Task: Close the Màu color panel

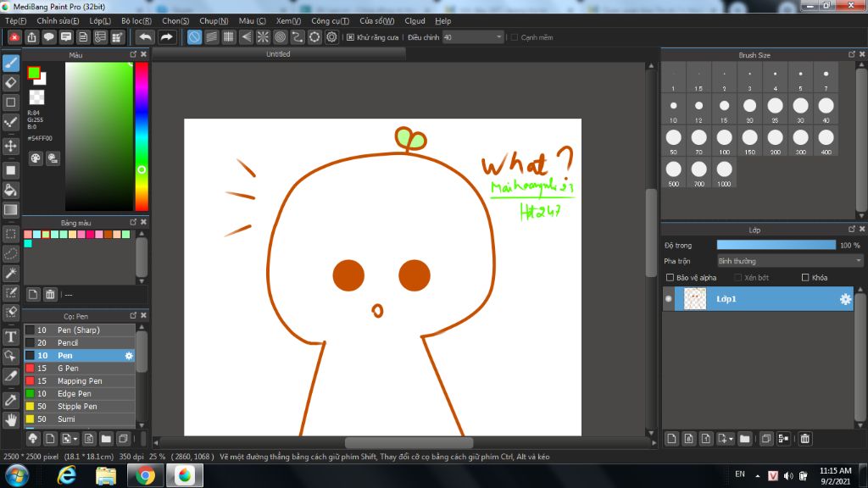Action: [x=144, y=54]
